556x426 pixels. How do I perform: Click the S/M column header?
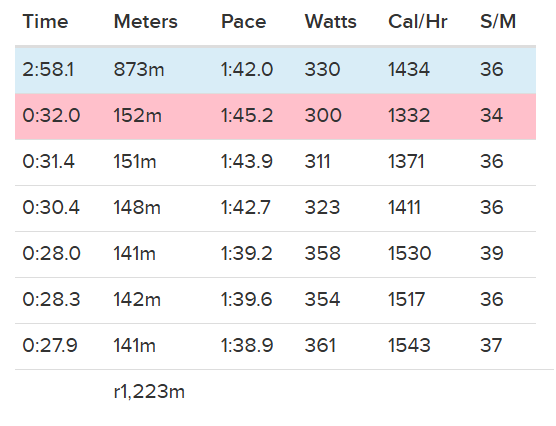tap(498, 22)
